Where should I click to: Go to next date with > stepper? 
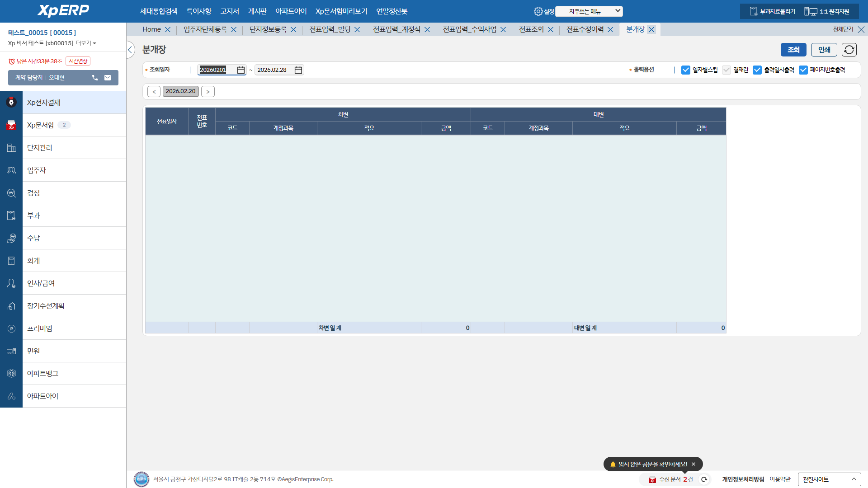[x=208, y=92]
